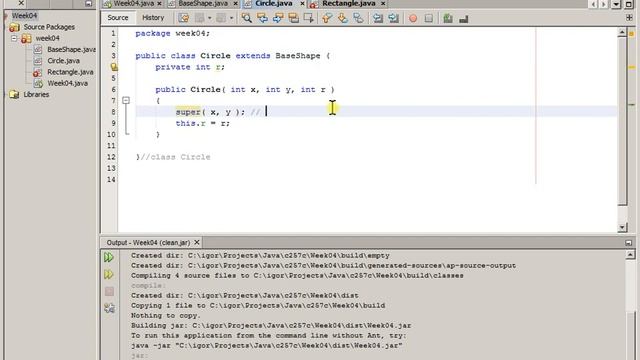Close the Output Week04 tab
Viewport: 640px width, 360px height.
click(x=197, y=242)
